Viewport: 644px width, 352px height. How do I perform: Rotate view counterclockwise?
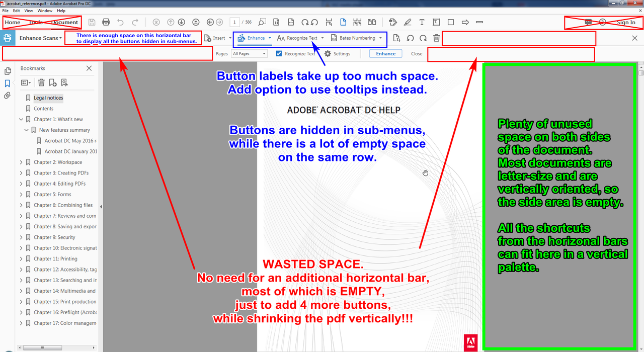click(314, 22)
